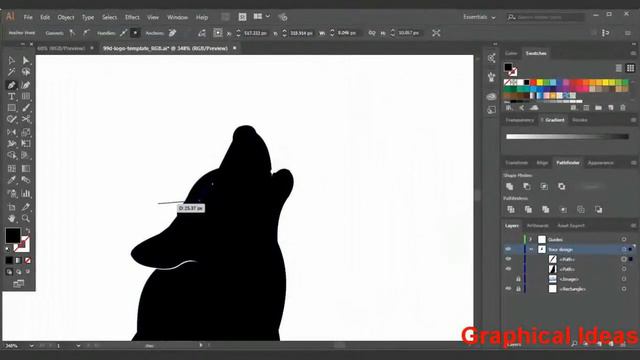
Task: Select the Curvature tool
Action: (26, 85)
